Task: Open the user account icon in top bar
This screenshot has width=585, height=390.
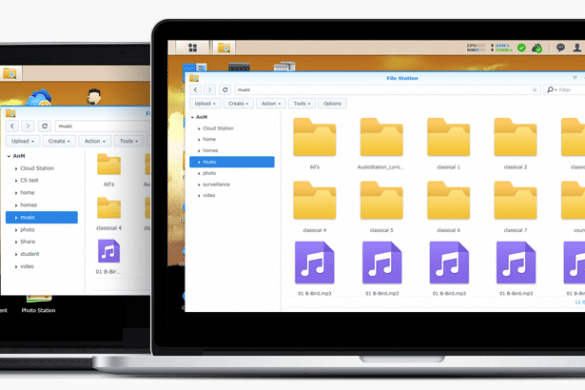Action: (577, 47)
